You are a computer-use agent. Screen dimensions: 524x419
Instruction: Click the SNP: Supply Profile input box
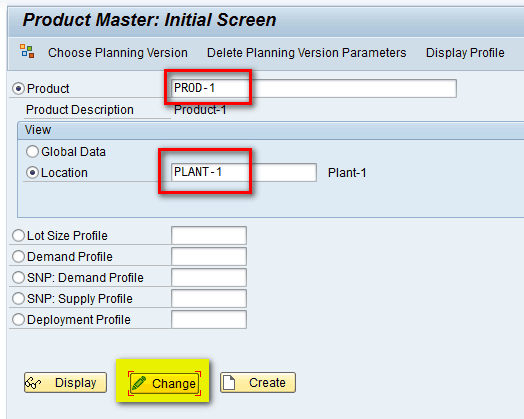click(209, 298)
